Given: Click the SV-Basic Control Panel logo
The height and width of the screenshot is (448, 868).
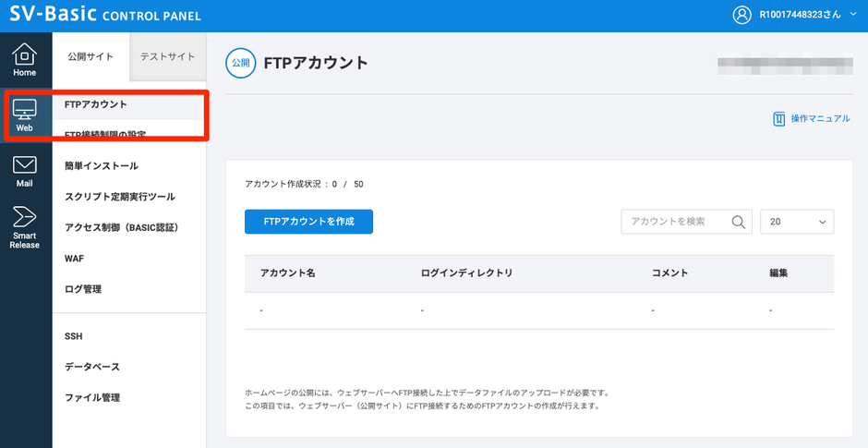Looking at the screenshot, I should 105,16.
